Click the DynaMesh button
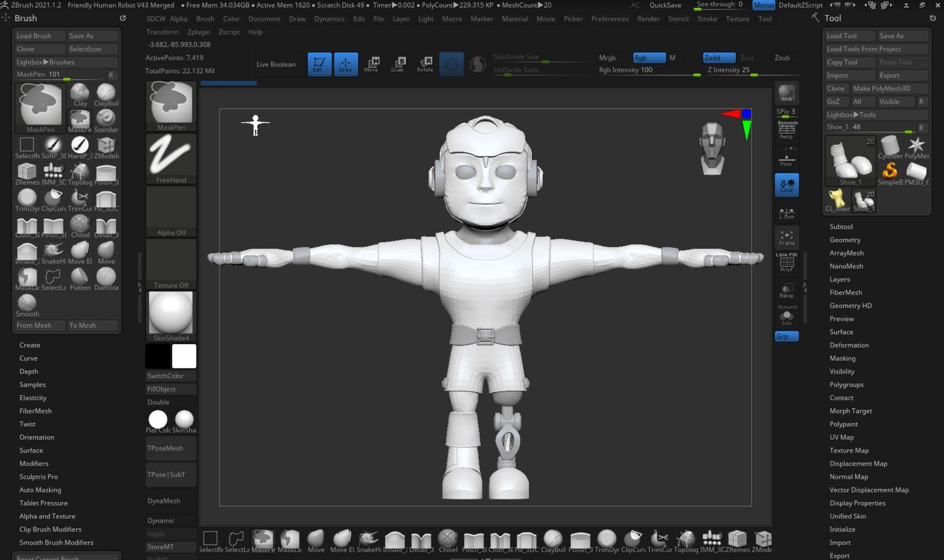This screenshot has height=560, width=944. (171, 501)
